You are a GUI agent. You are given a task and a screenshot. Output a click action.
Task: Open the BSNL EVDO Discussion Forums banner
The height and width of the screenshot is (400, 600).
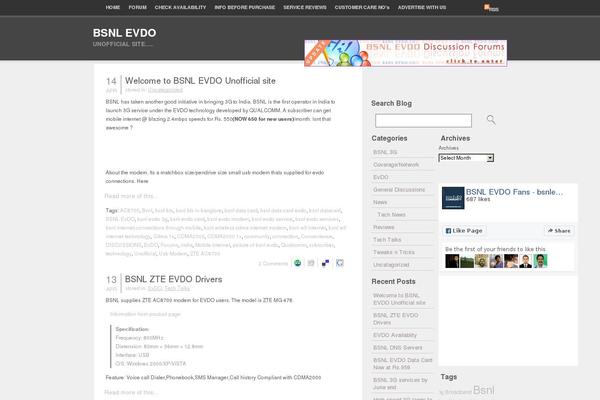(x=406, y=53)
